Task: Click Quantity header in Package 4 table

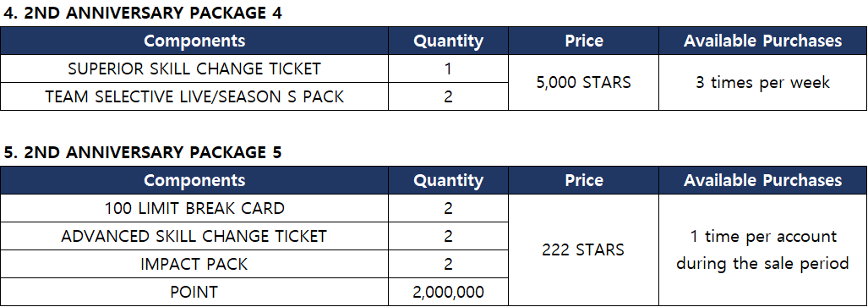Action: pyautogui.click(x=449, y=41)
